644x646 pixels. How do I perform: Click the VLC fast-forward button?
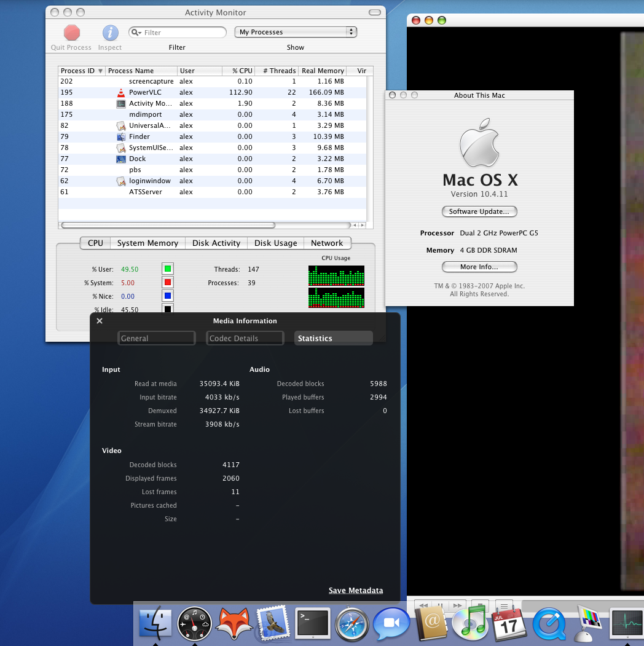click(x=457, y=605)
